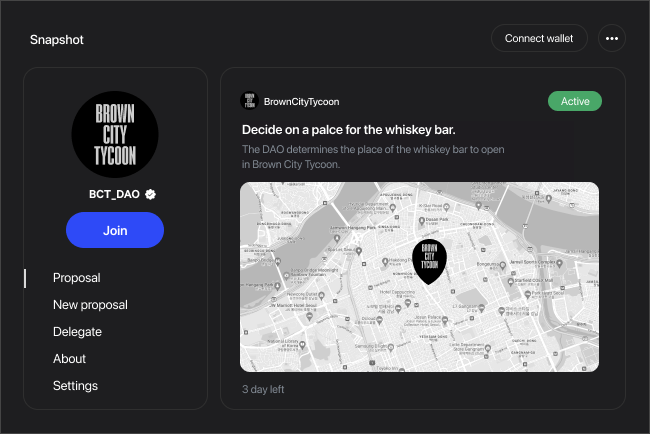The image size is (650, 434).
Task: Open the About section
Action: [69, 359]
